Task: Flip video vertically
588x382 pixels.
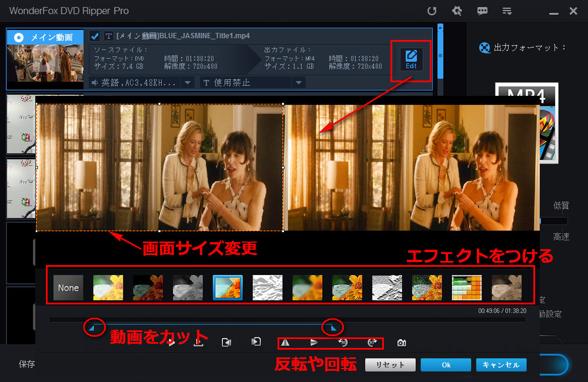Action: pyautogui.click(x=314, y=343)
